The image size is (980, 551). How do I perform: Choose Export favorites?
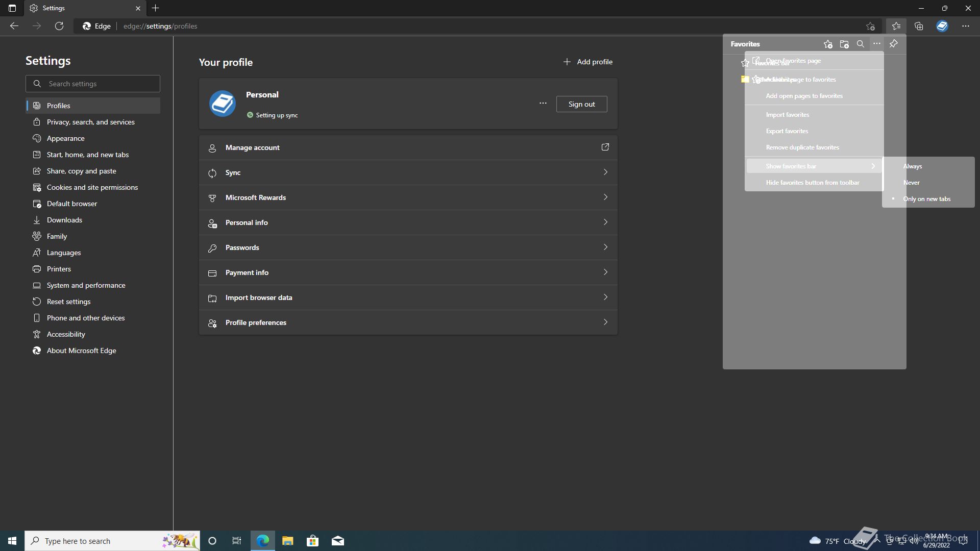click(x=814, y=131)
